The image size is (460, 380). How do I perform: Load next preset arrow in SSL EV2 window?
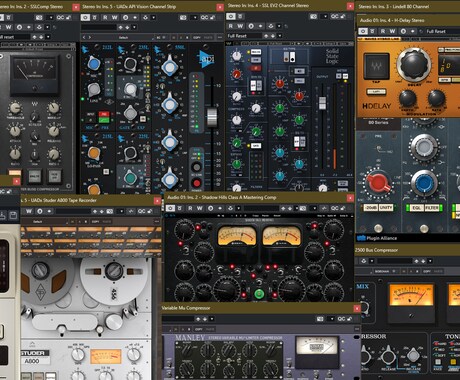tap(273, 36)
